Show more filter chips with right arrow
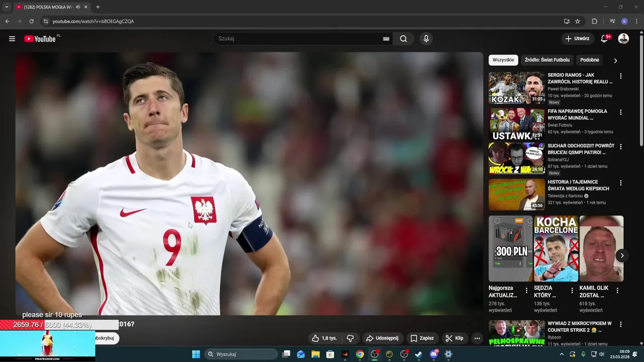 (615, 60)
